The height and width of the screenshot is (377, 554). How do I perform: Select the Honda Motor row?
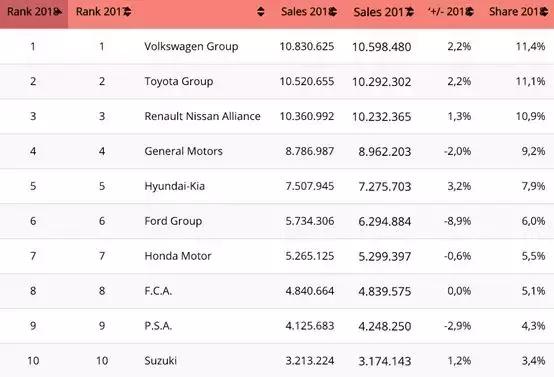[277, 256]
